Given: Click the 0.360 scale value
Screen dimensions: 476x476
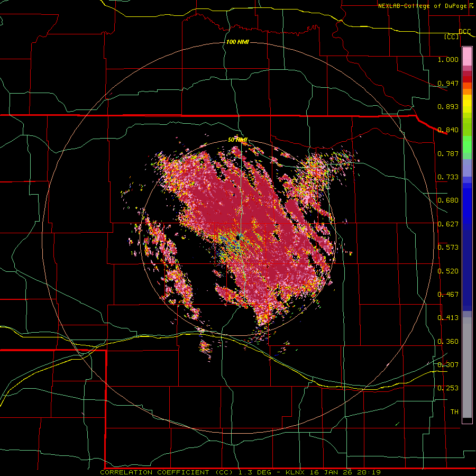Looking at the screenshot, I should tap(448, 341).
